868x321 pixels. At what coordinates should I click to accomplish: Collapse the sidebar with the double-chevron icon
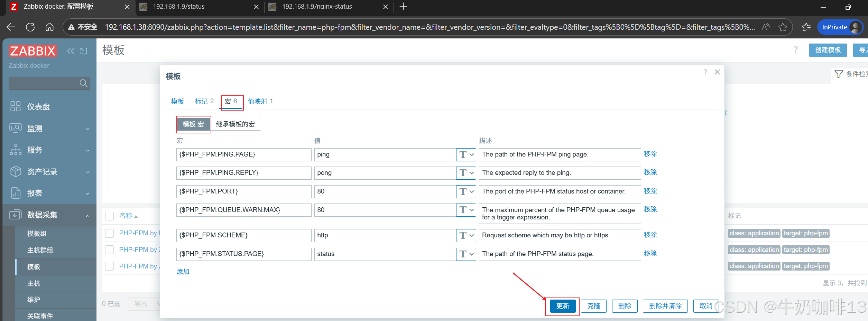71,51
